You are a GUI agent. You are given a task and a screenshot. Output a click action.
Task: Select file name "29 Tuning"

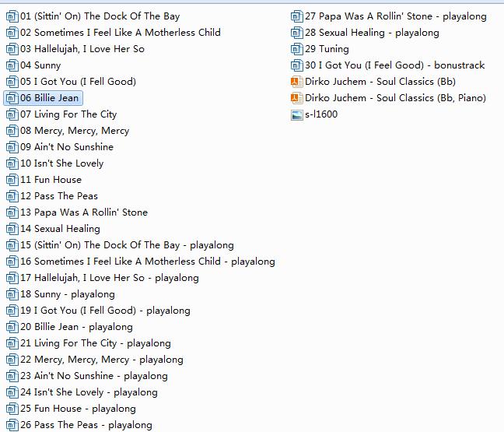[327, 49]
